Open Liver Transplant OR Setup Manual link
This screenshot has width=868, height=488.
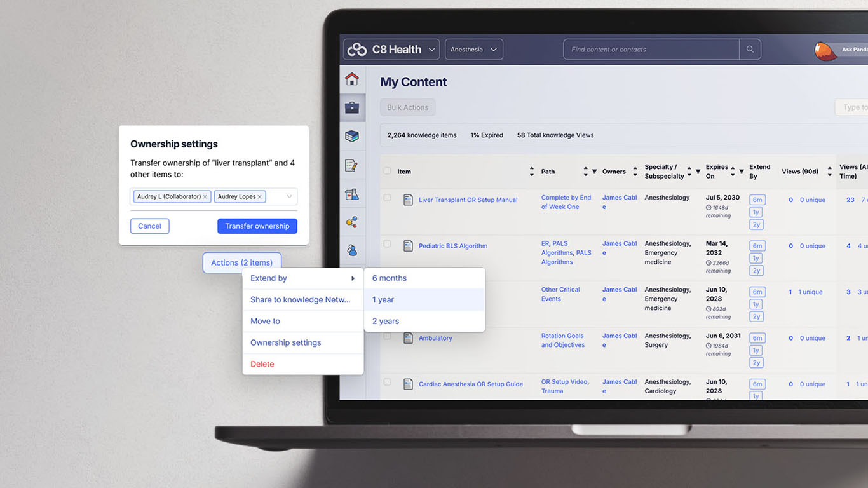click(468, 200)
